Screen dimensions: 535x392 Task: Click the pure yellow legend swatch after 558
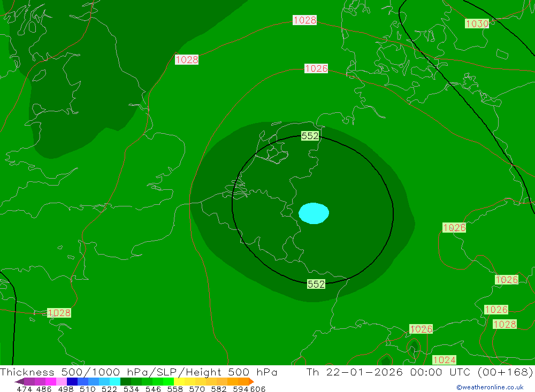pos(179,381)
